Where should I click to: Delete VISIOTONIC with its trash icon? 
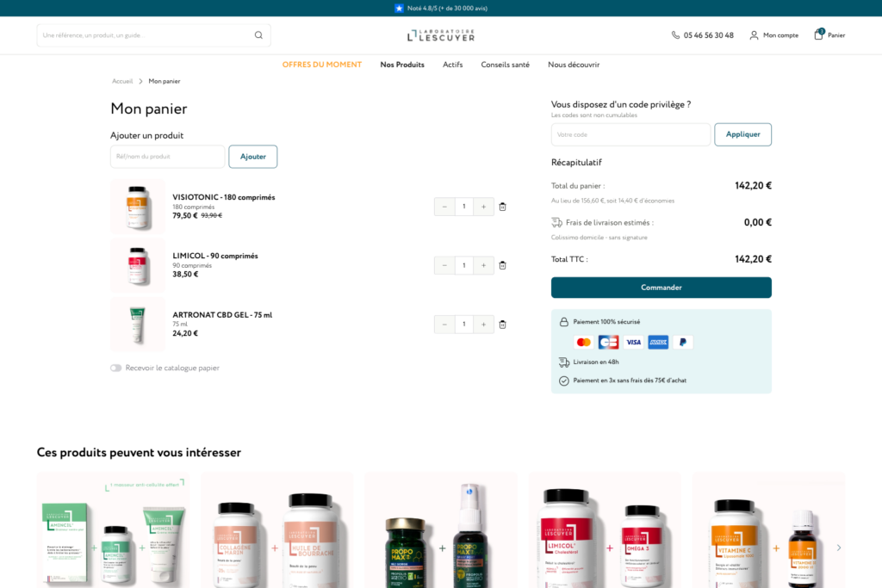click(502, 207)
